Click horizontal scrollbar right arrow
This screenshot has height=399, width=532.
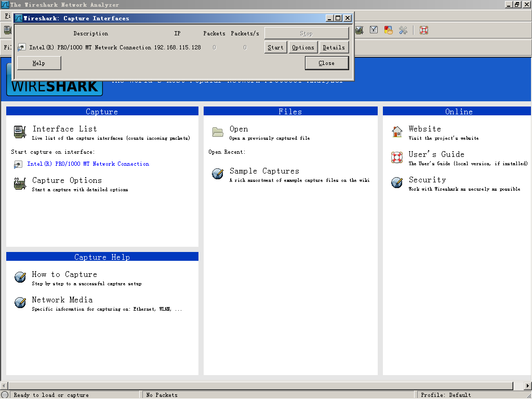tap(528, 386)
